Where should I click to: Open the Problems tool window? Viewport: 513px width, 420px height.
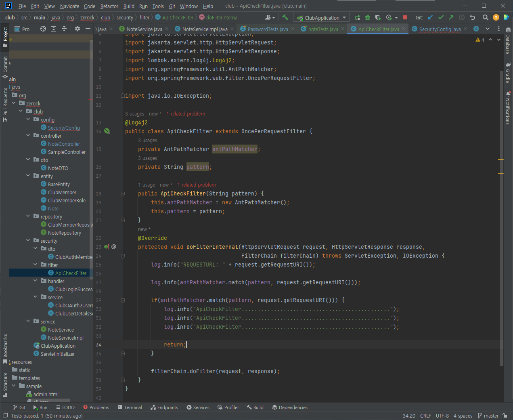[x=96, y=407]
